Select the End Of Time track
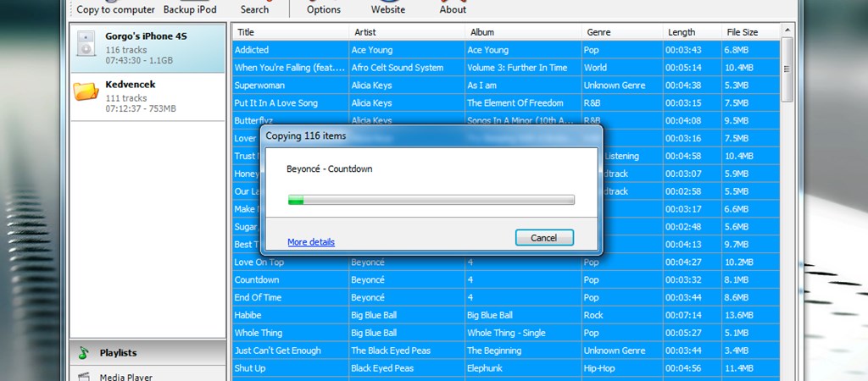868x381 pixels. click(505, 297)
